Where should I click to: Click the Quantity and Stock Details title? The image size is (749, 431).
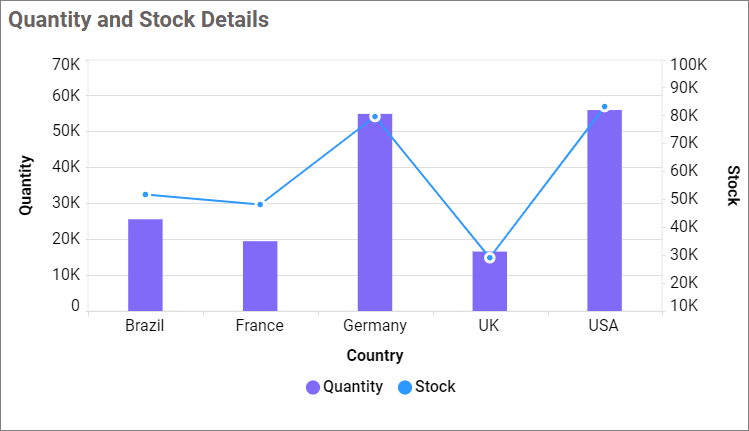click(x=139, y=20)
